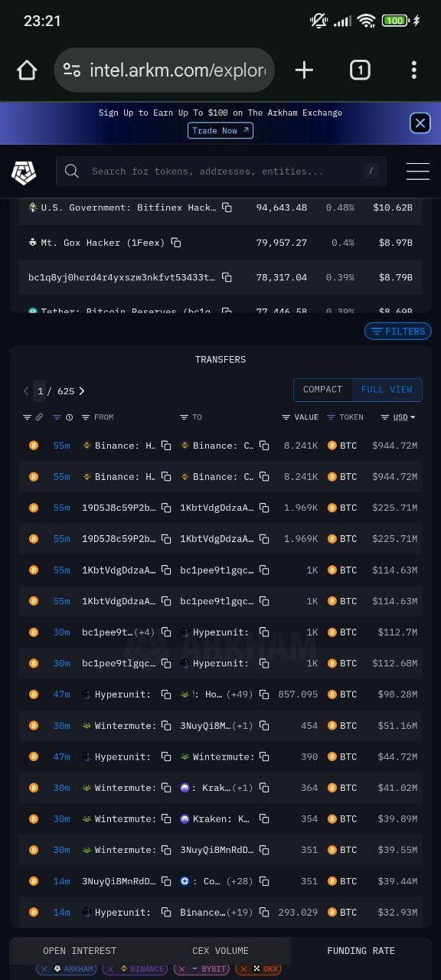
Task: Switch transfers to COMPACT view
Action: tap(322, 390)
